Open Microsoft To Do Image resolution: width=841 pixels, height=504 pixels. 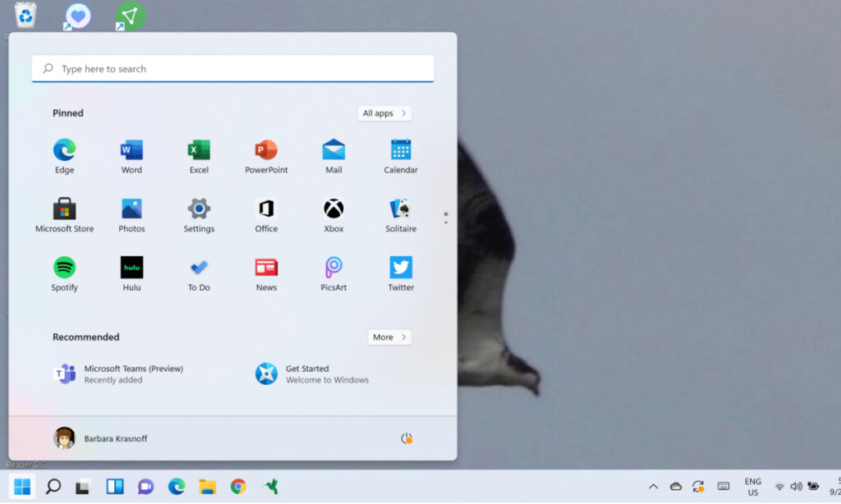(199, 274)
